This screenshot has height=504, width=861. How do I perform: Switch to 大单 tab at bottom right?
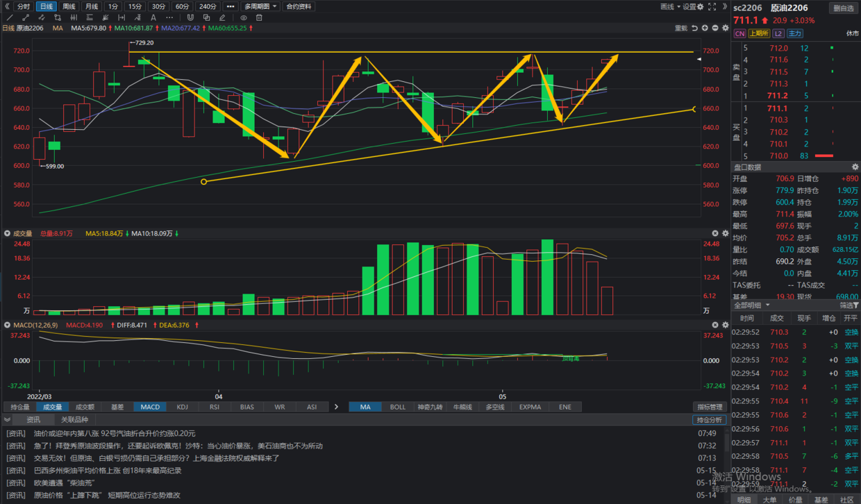(x=770, y=499)
